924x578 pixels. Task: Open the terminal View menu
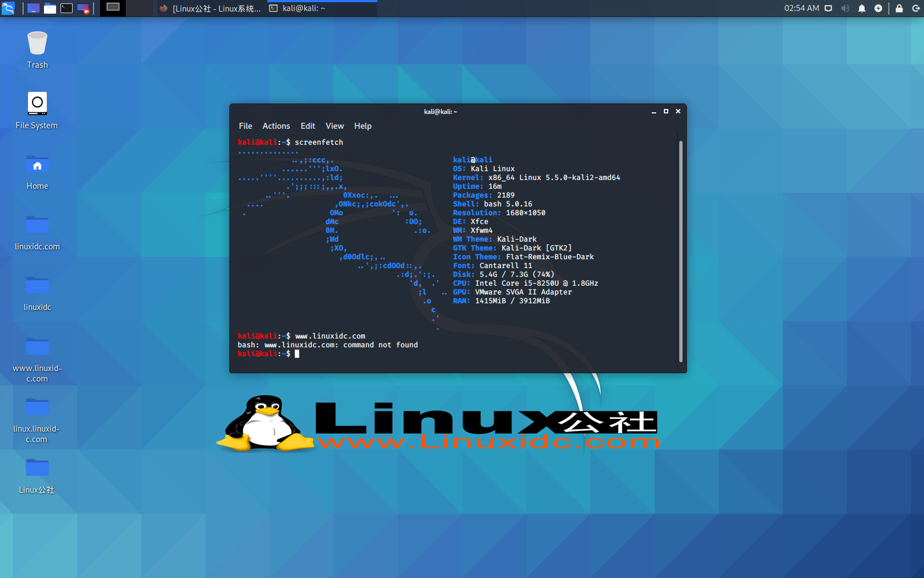click(334, 126)
